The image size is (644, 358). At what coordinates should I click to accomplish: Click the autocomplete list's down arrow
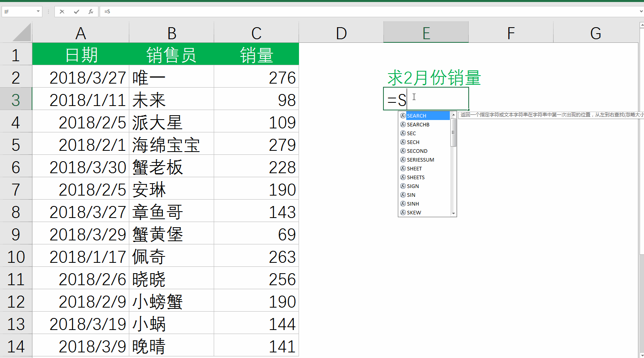(453, 214)
